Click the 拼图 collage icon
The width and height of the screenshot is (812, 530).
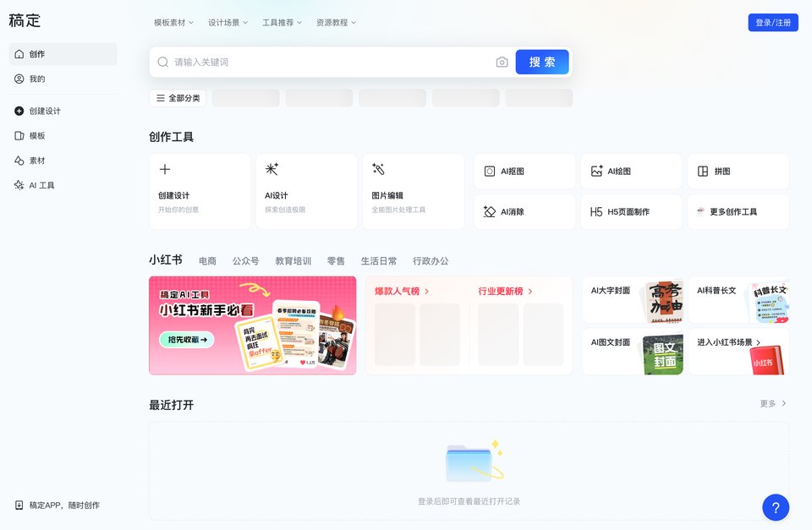tap(703, 172)
